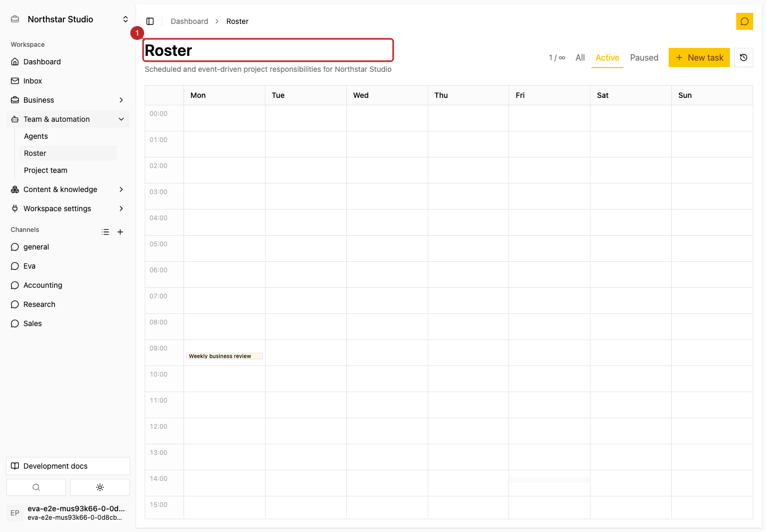Click the Northstar Studio workspace logo icon
Viewport: 766px width, 532px height.
(15, 19)
